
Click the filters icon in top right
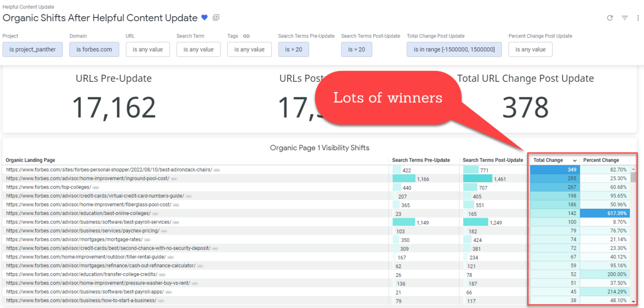[625, 18]
